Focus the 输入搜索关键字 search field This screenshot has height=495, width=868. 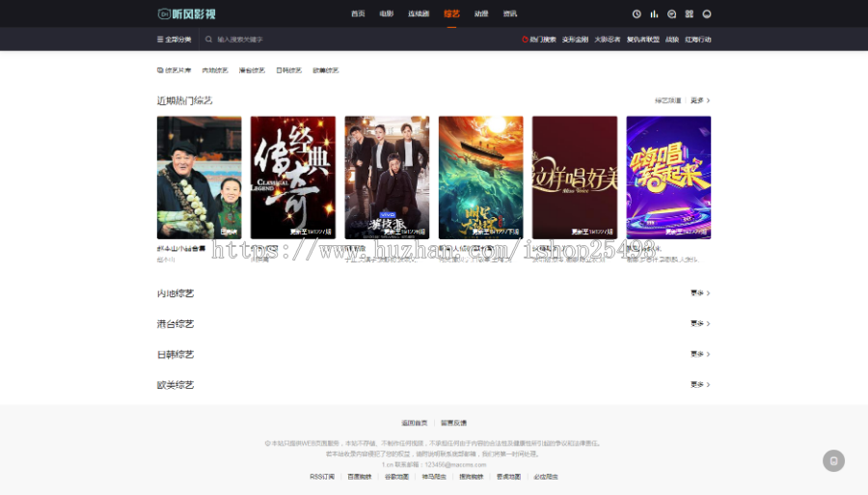(240, 40)
